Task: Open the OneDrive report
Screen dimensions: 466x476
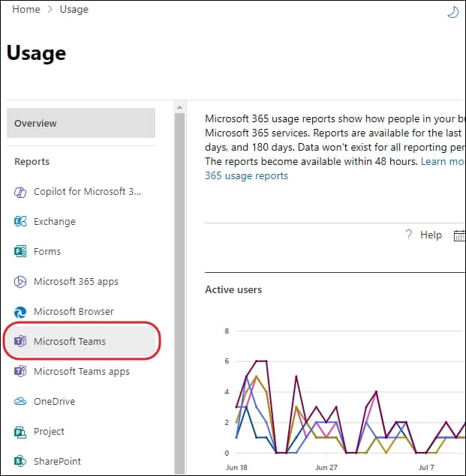Action: point(81,401)
